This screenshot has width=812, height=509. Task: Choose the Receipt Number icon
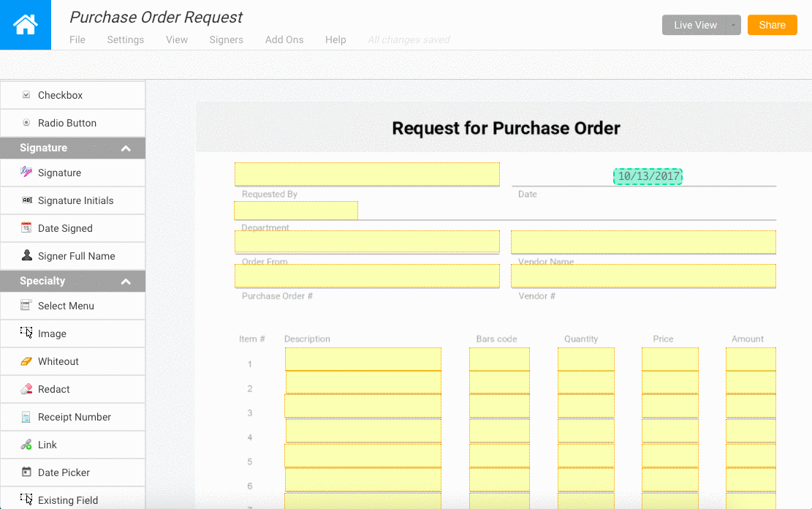[x=26, y=417]
